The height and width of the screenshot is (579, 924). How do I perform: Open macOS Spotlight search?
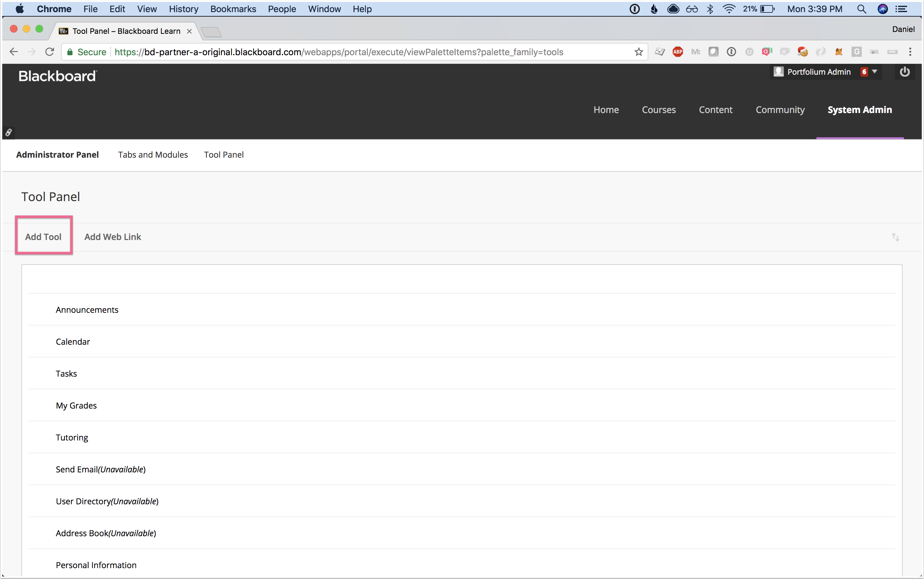pos(861,9)
